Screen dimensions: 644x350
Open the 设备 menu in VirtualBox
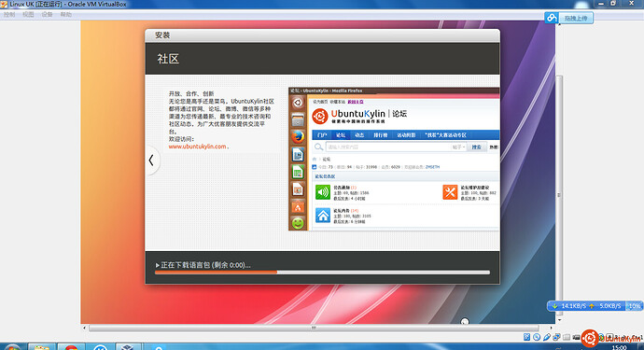(x=47, y=14)
